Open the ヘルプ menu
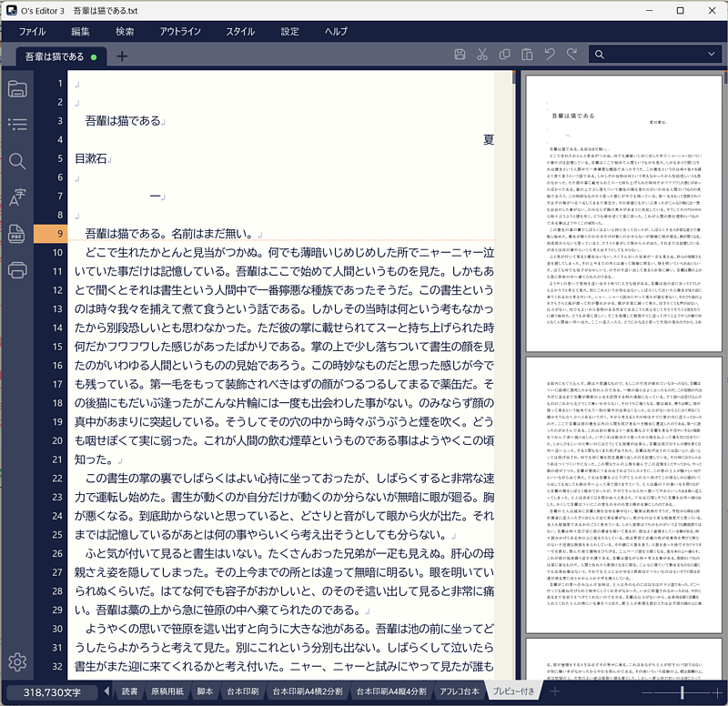This screenshot has width=728, height=706. (336, 32)
